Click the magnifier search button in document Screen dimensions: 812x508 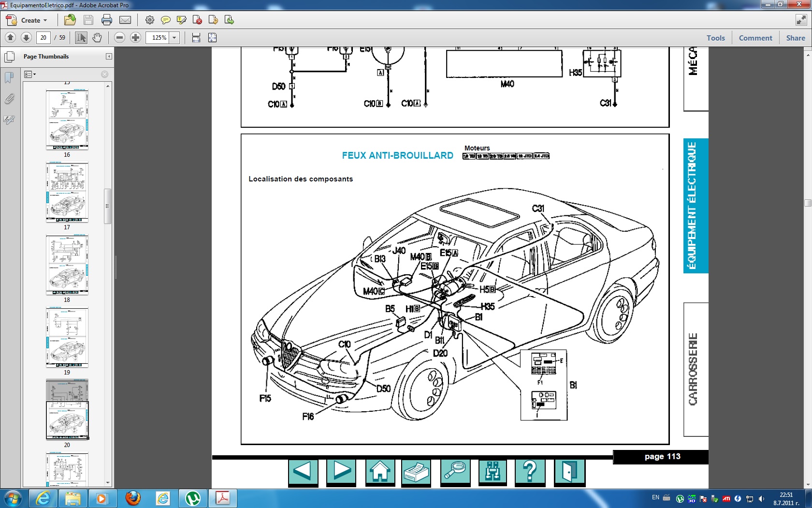pyautogui.click(x=455, y=471)
